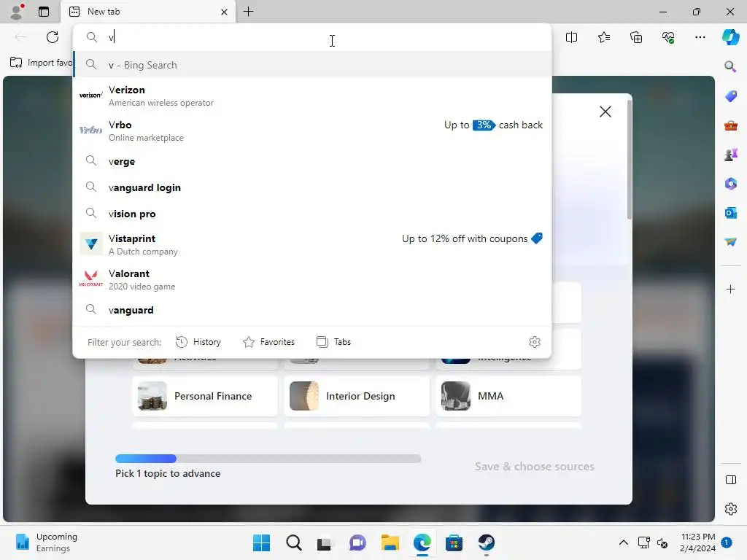Pick the Interior Design topic
This screenshot has width=747, height=560.
click(x=357, y=396)
